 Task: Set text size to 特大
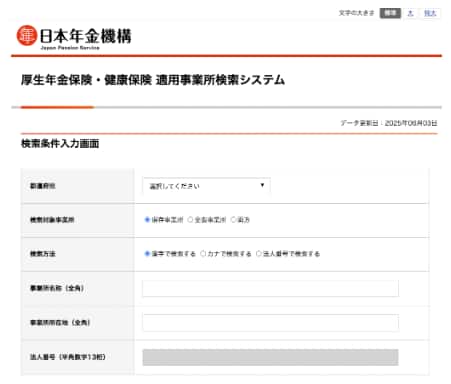coord(430,13)
